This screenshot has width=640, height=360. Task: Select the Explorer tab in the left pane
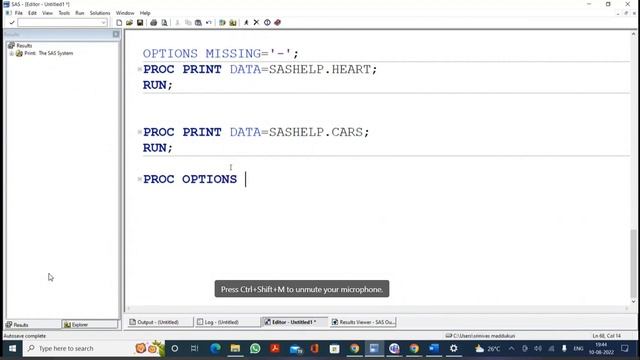[x=89, y=324]
